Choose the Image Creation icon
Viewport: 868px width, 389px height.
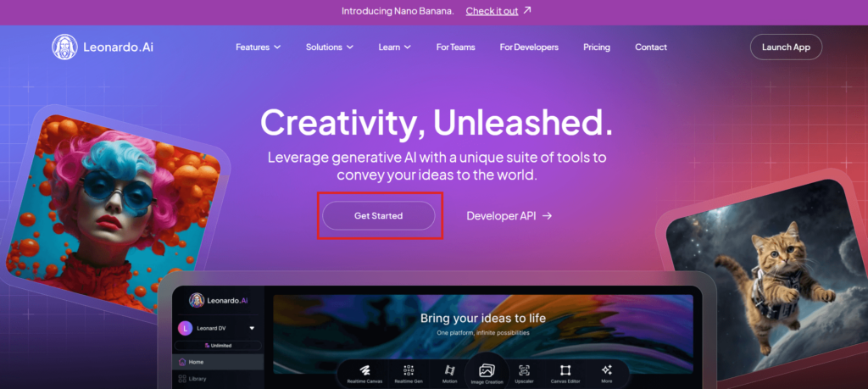pyautogui.click(x=487, y=370)
